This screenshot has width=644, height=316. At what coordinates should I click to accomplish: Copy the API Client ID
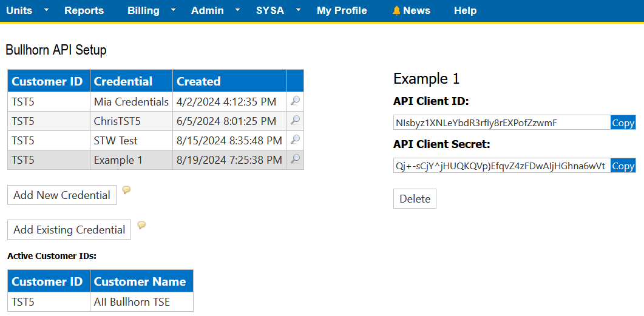(623, 123)
